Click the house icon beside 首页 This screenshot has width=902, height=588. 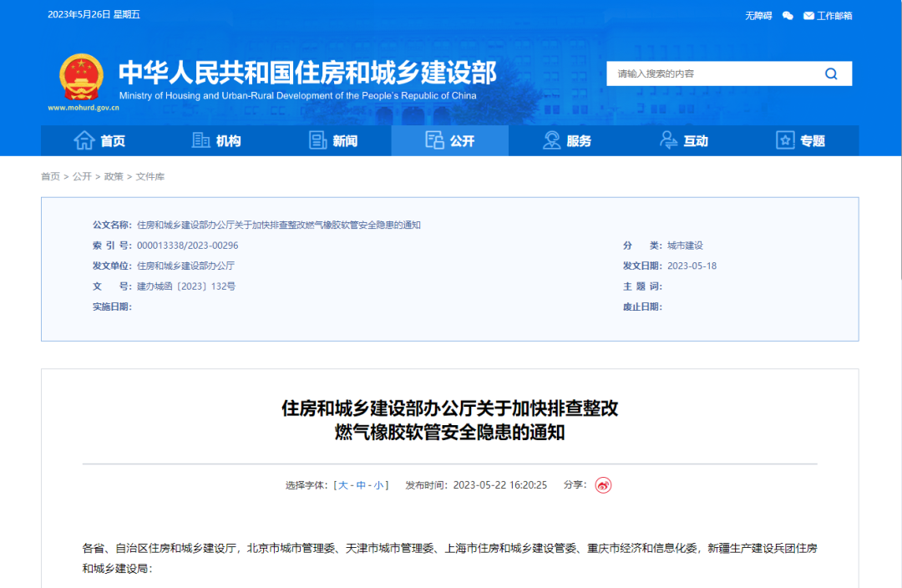coord(84,139)
